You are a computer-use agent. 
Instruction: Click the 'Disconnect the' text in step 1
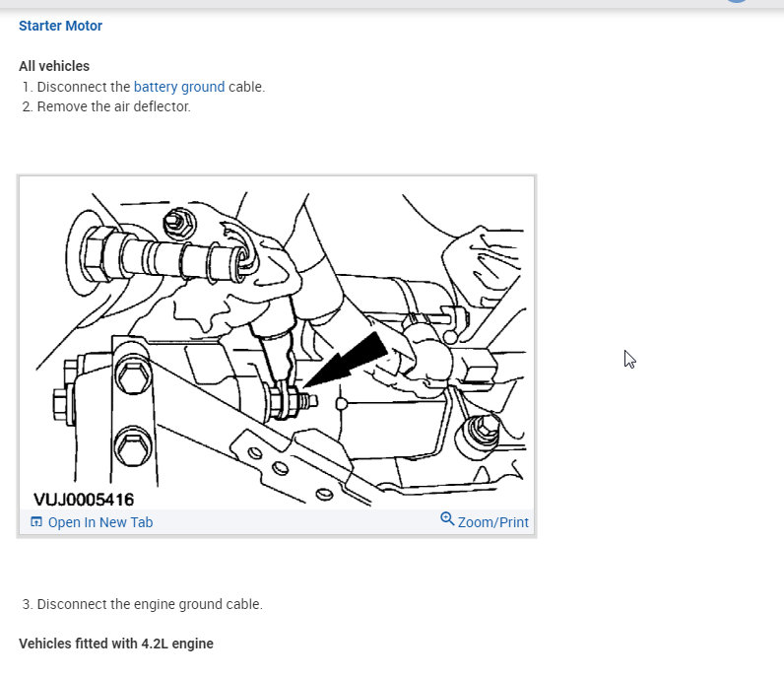pos(84,87)
